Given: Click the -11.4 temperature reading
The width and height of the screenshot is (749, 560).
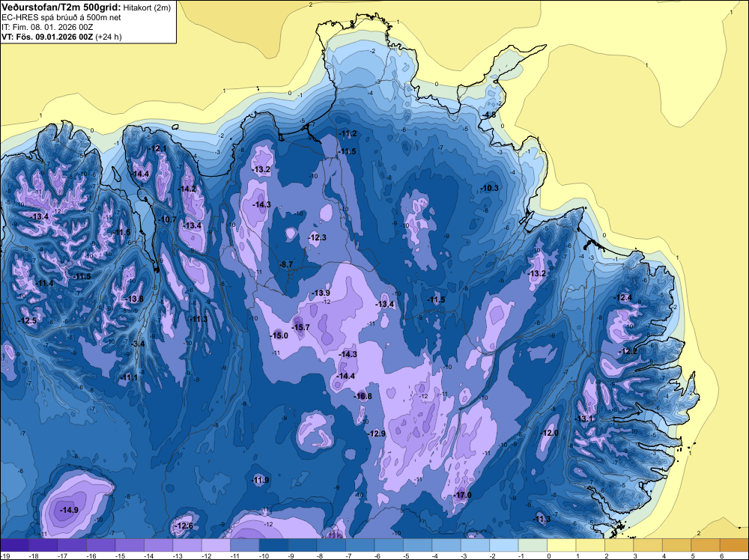Looking at the screenshot, I should point(45,283).
